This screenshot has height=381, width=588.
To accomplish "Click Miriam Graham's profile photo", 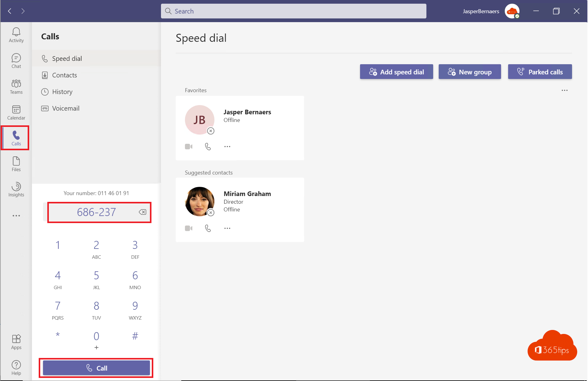I will pos(200,202).
